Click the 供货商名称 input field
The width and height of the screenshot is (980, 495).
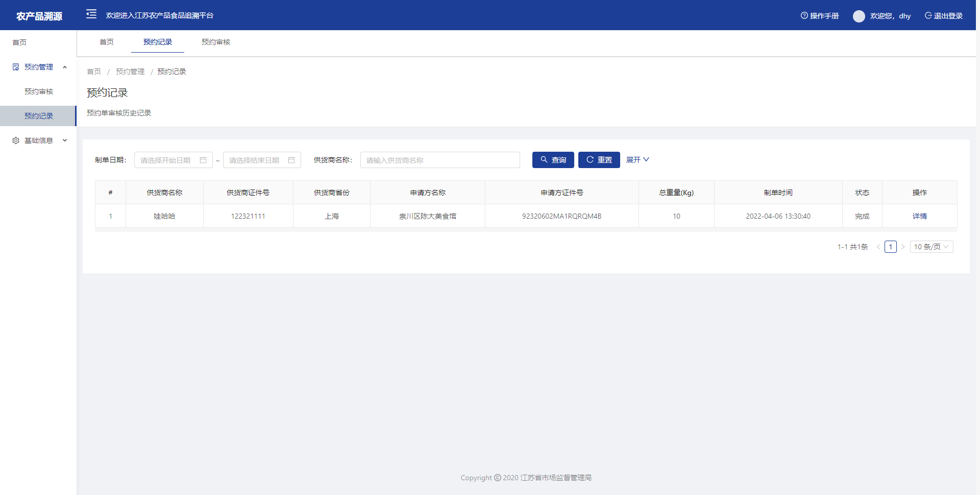[439, 160]
